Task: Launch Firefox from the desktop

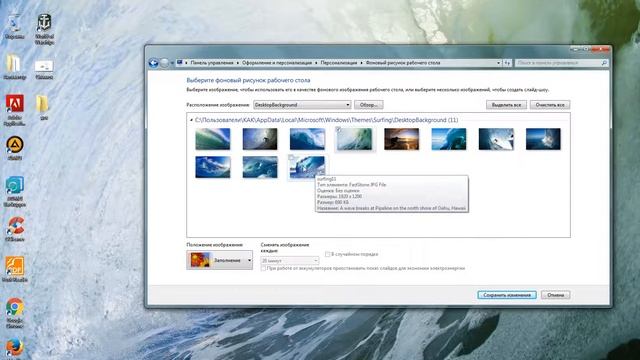Action: coord(15,348)
